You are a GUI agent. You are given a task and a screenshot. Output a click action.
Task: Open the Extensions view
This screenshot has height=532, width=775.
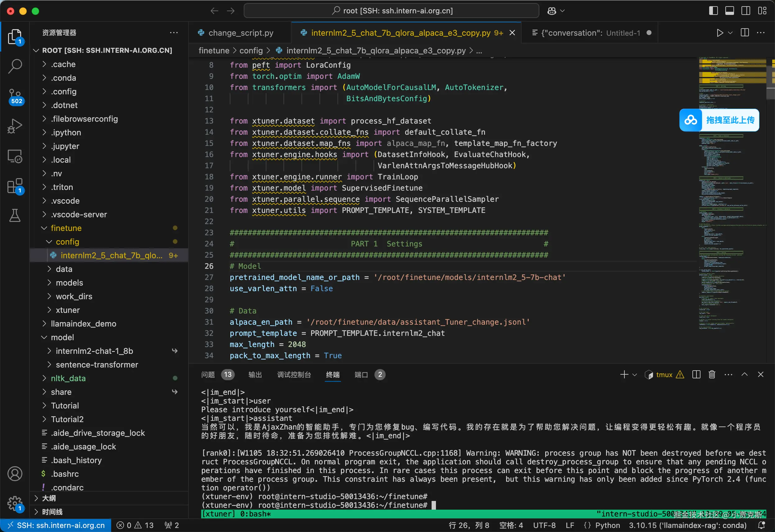coord(15,186)
